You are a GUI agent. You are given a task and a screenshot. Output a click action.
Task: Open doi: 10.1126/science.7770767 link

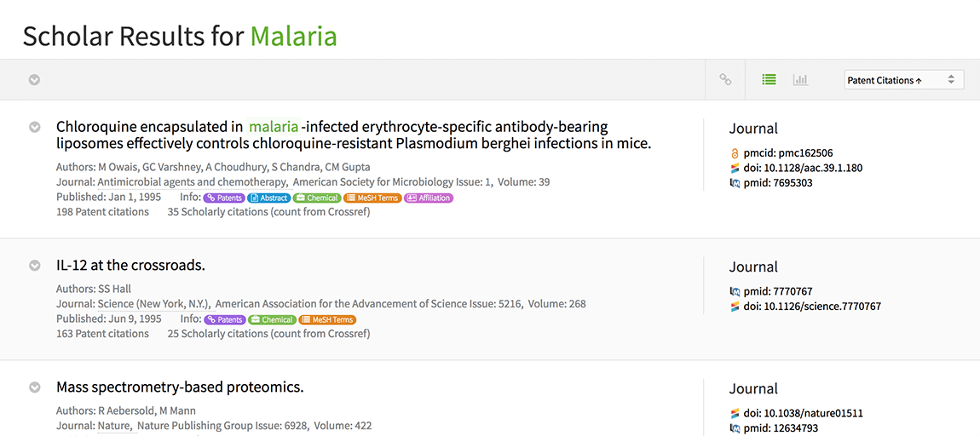[811, 307]
